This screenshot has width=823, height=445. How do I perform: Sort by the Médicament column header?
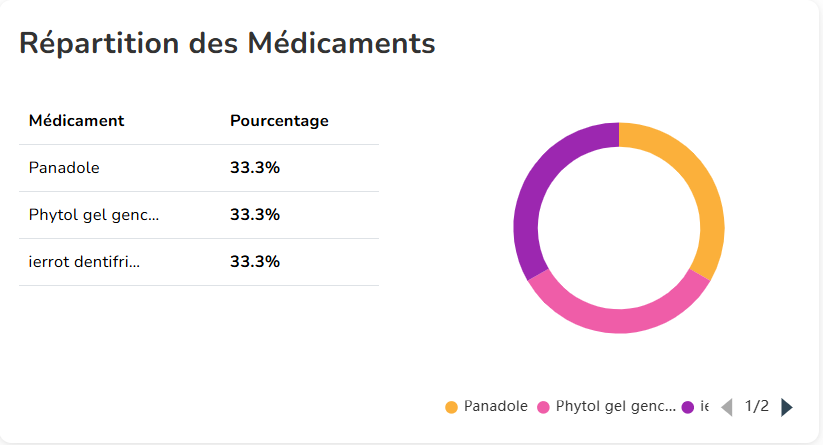(77, 121)
